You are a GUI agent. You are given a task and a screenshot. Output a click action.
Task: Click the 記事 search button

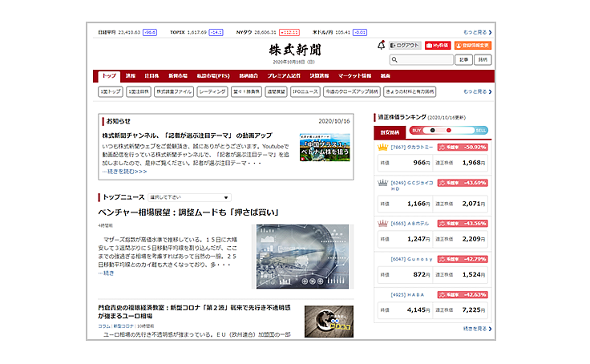point(464,60)
